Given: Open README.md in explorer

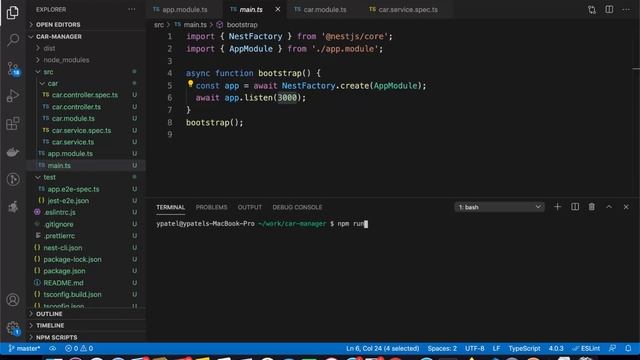Looking at the screenshot, I should [x=86, y=283].
